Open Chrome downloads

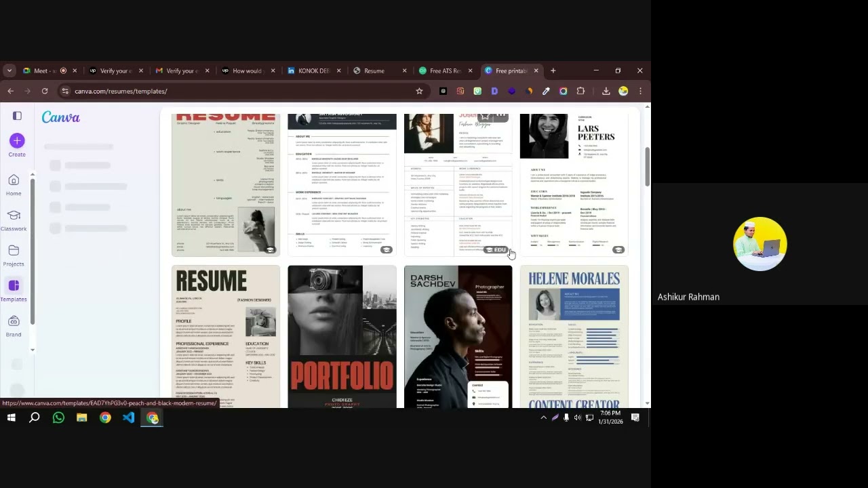point(606,91)
